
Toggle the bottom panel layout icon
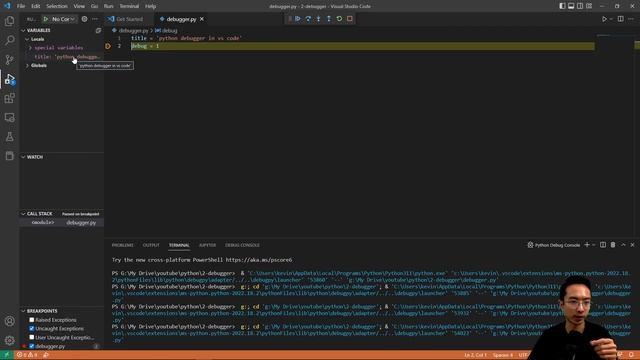click(571, 6)
